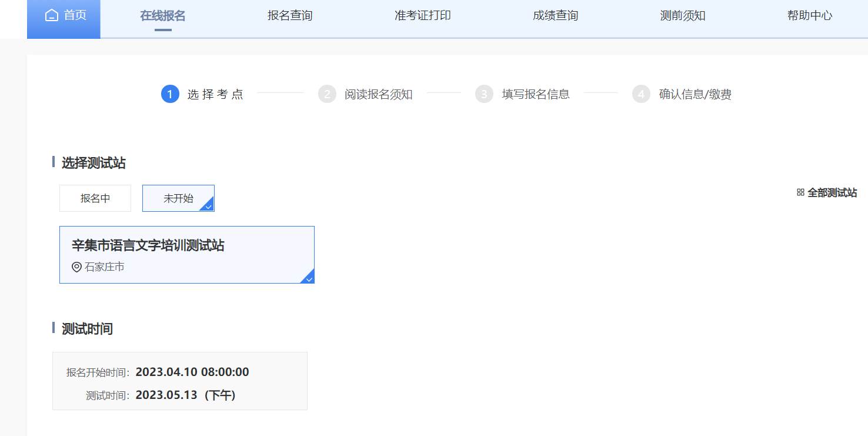The image size is (868, 436).
Task: Switch to 成绩查询 page
Action: [556, 16]
